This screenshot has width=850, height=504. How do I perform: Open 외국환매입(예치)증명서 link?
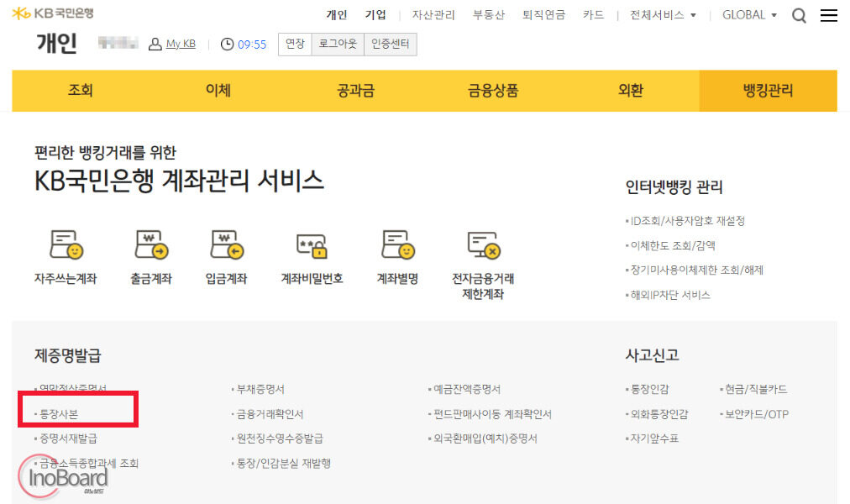[x=485, y=438]
